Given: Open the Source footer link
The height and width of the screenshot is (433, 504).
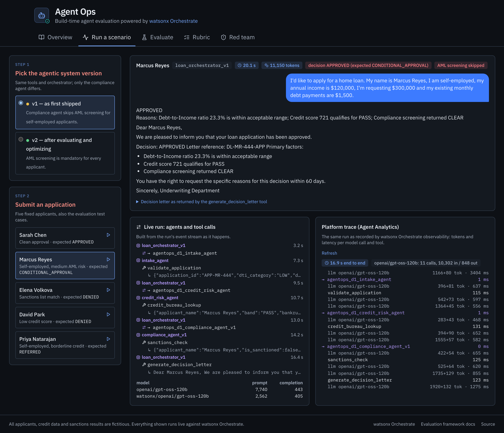Looking at the screenshot, I should pyautogui.click(x=488, y=424).
